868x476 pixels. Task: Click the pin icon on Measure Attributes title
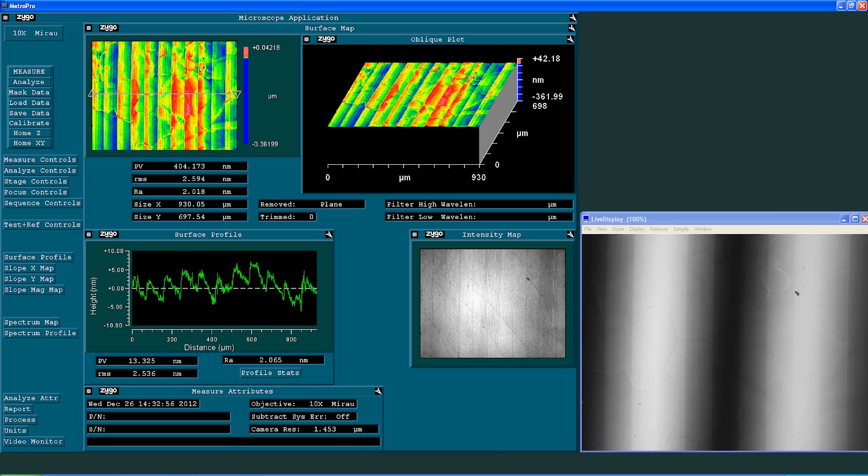point(378,391)
